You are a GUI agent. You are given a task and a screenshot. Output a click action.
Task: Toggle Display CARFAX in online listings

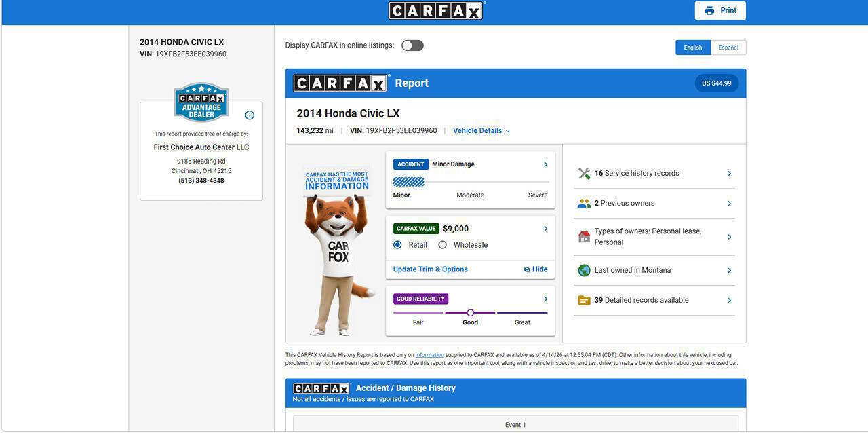(x=412, y=45)
